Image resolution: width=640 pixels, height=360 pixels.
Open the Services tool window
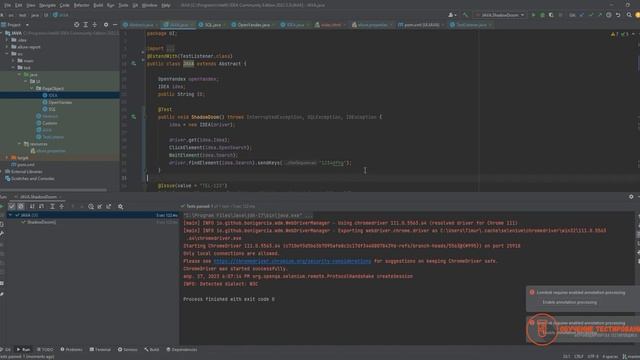127,349
